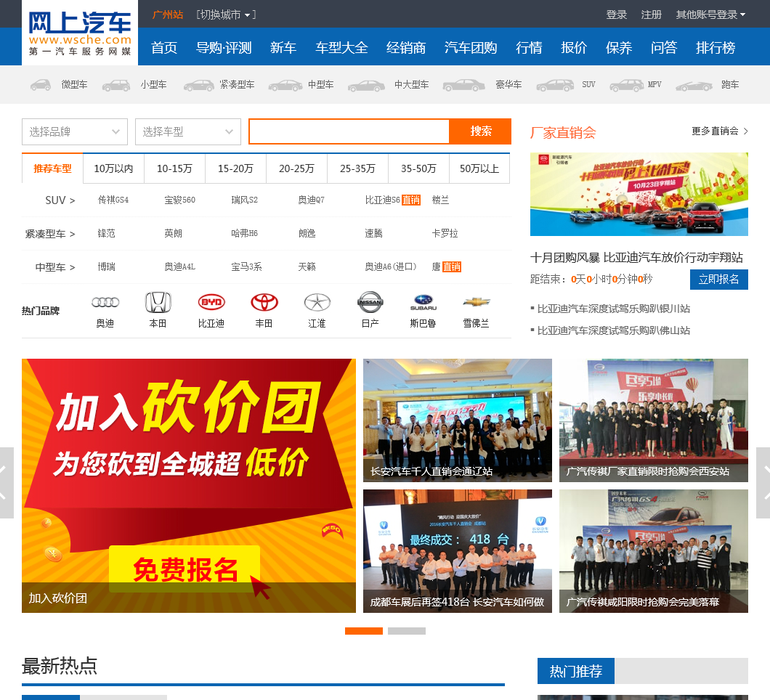Select the 中大型车 car silhouette icon
Viewport: 770px width, 700px height.
click(x=366, y=86)
